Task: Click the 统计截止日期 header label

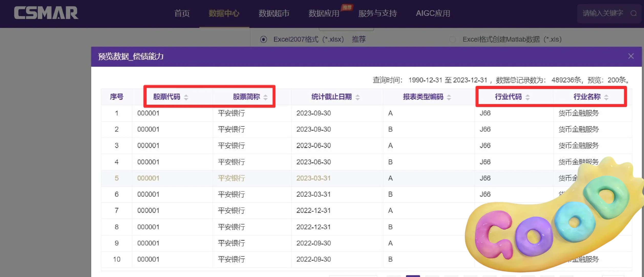Action: pyautogui.click(x=332, y=97)
